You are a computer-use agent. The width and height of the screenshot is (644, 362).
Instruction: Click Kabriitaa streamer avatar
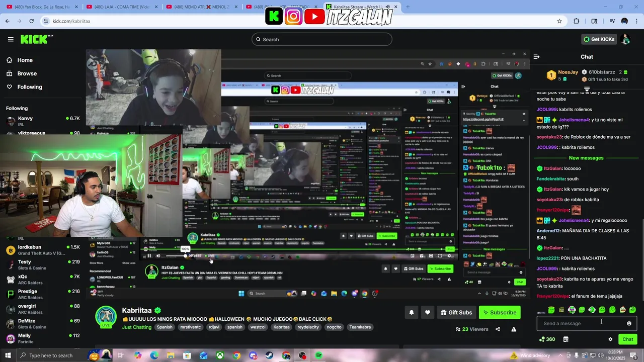coord(106,317)
